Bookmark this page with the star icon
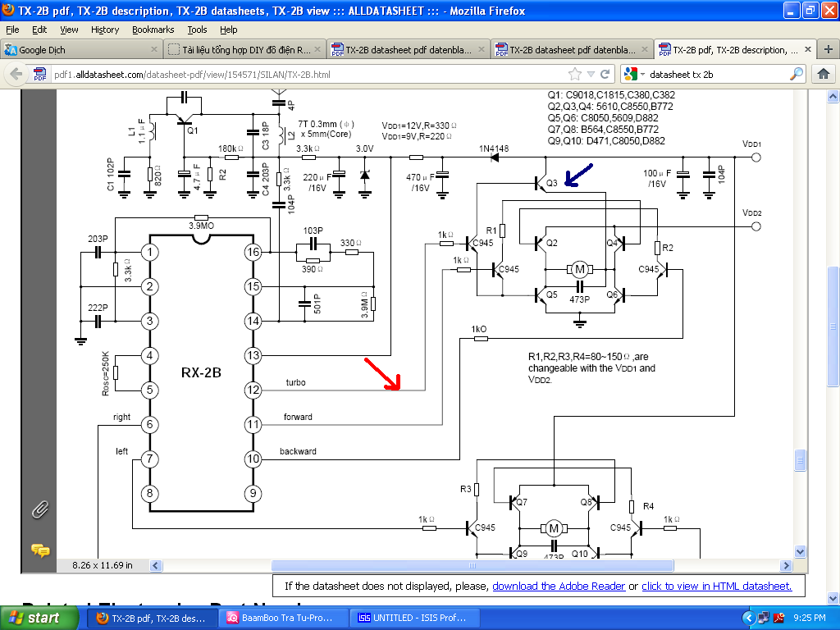The width and height of the screenshot is (840, 630). point(575,74)
